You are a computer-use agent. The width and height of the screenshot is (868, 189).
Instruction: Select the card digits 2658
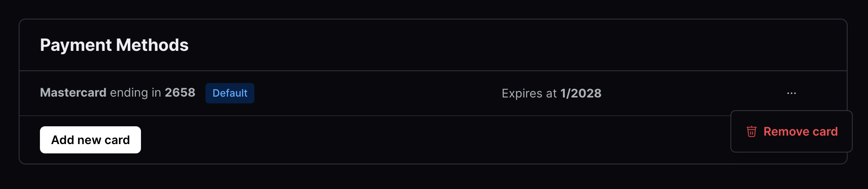coord(180,93)
